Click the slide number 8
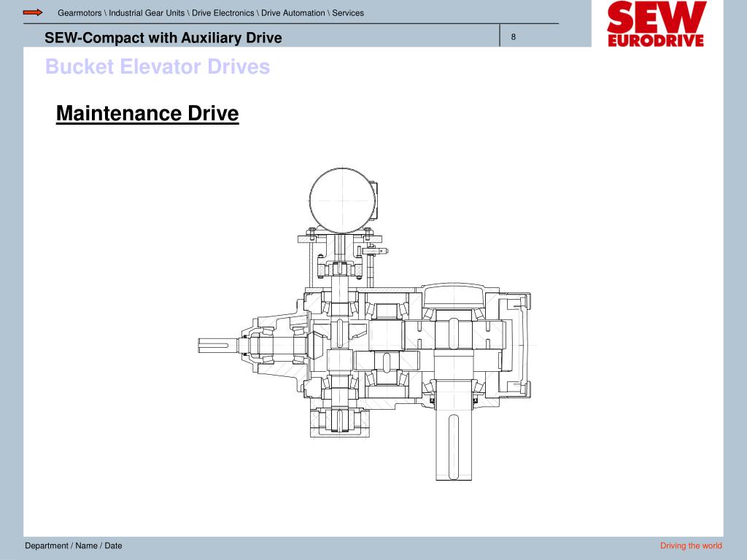Screen dimensions: 747x560 point(513,36)
